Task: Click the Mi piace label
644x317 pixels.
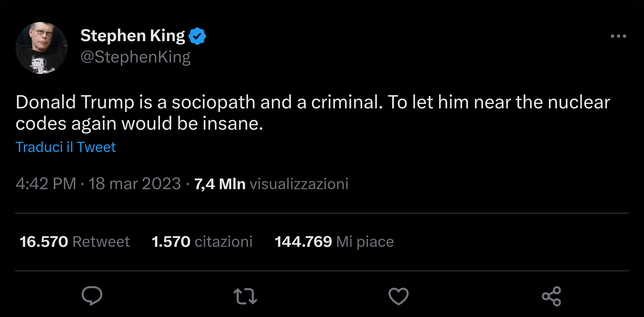Action: [x=365, y=242]
